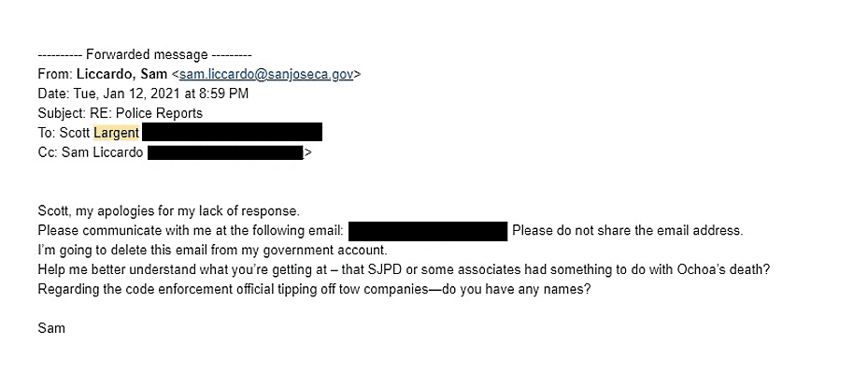Click the sentence apologizing for lack of response
Viewport: 868px width, 375px height.
(169, 211)
